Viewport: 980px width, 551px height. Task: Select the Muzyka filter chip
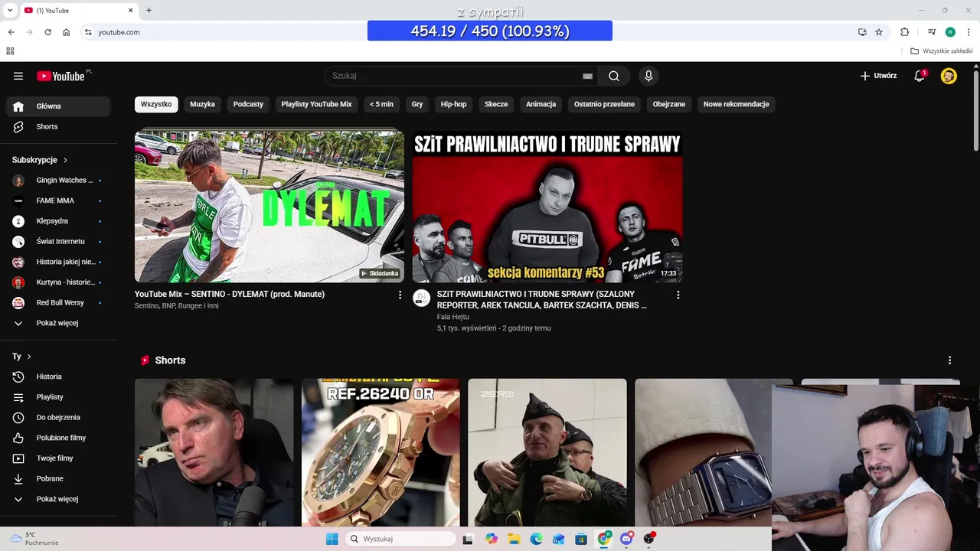point(203,104)
